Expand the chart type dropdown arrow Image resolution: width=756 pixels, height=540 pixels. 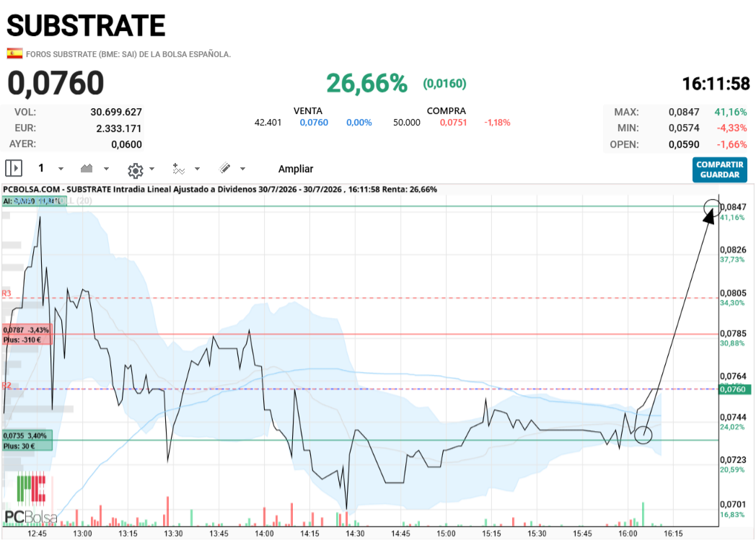[x=106, y=169]
